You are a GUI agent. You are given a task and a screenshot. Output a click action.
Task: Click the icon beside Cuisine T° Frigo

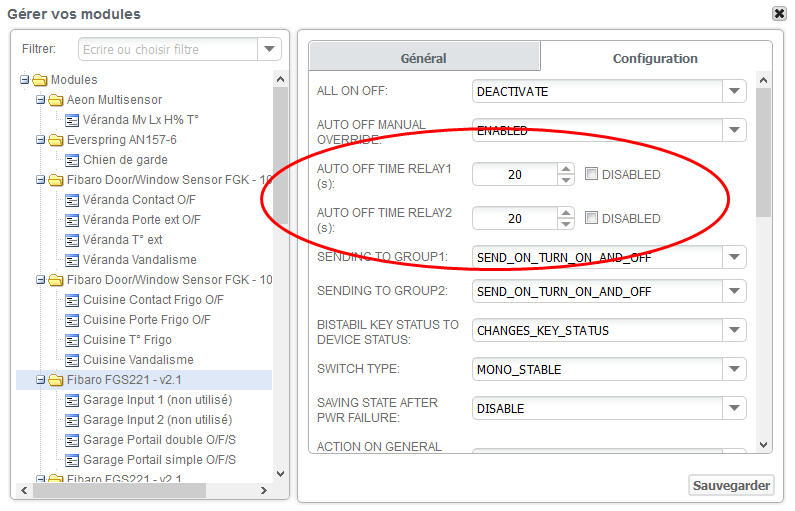pyautogui.click(x=72, y=340)
